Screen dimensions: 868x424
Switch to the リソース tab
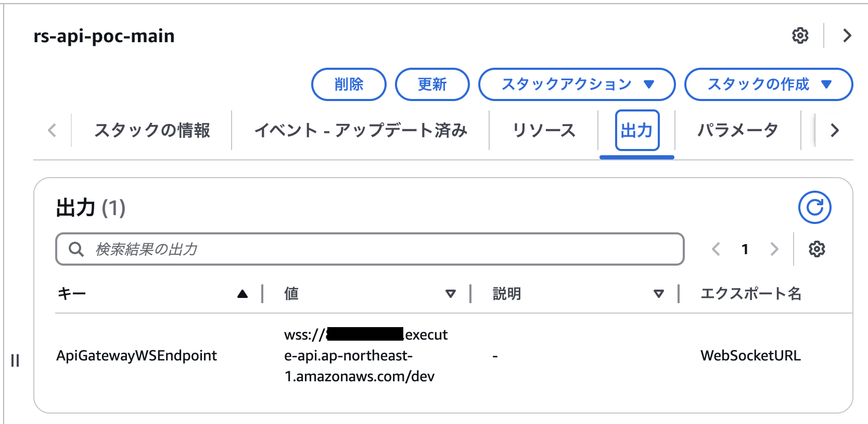(543, 130)
